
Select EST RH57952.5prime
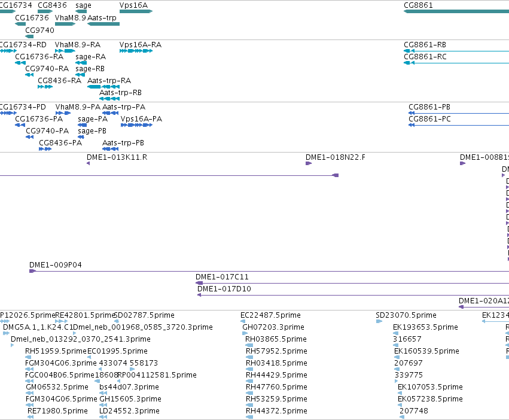[249, 357]
